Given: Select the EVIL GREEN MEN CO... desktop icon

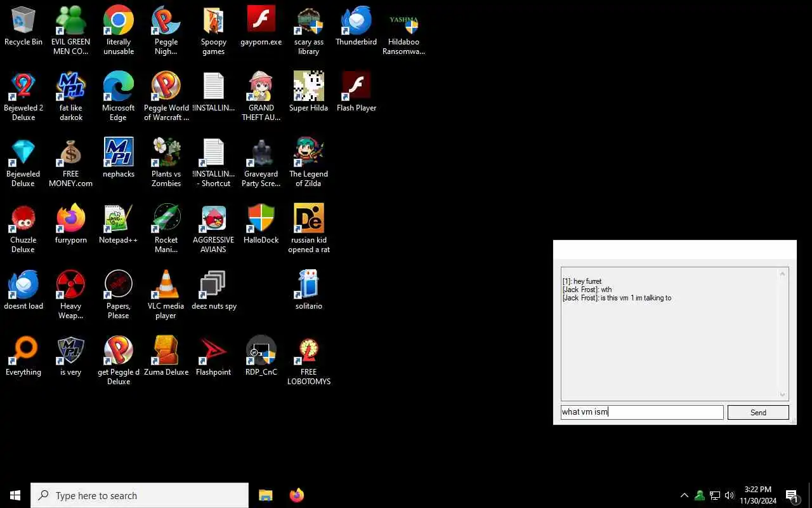Looking at the screenshot, I should 71,30.
